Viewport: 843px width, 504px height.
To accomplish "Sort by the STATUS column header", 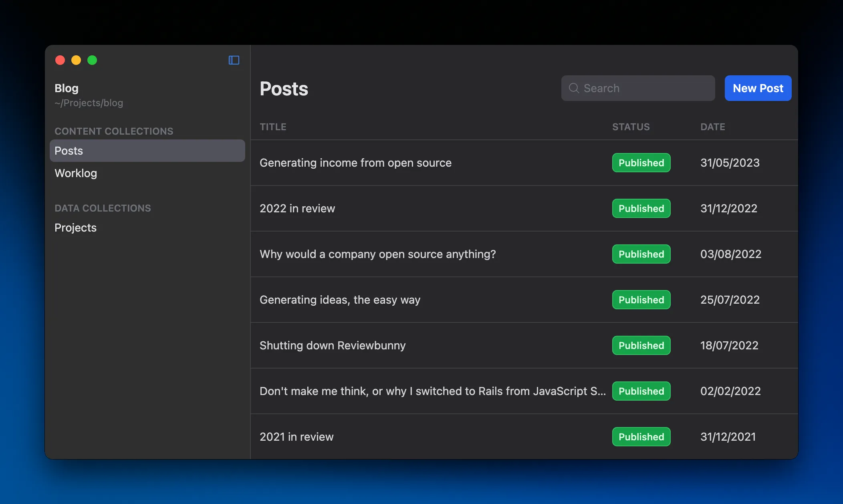I will pos(631,127).
